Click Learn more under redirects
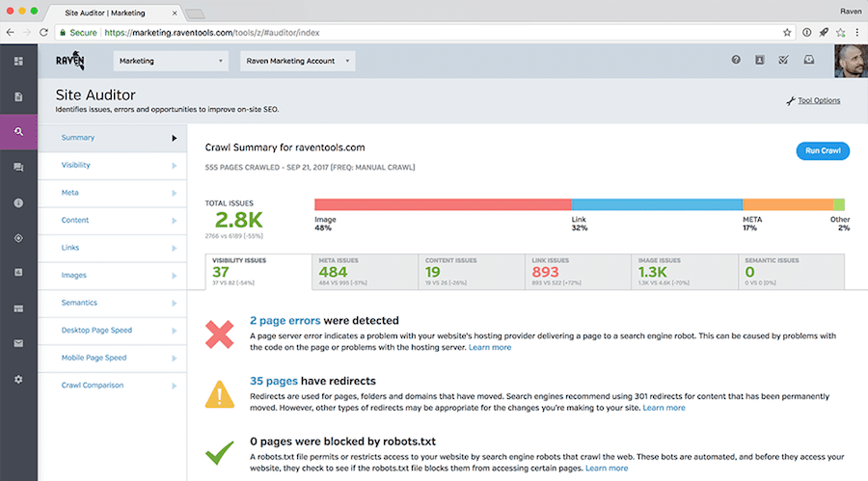This screenshot has width=868, height=481. click(x=664, y=408)
